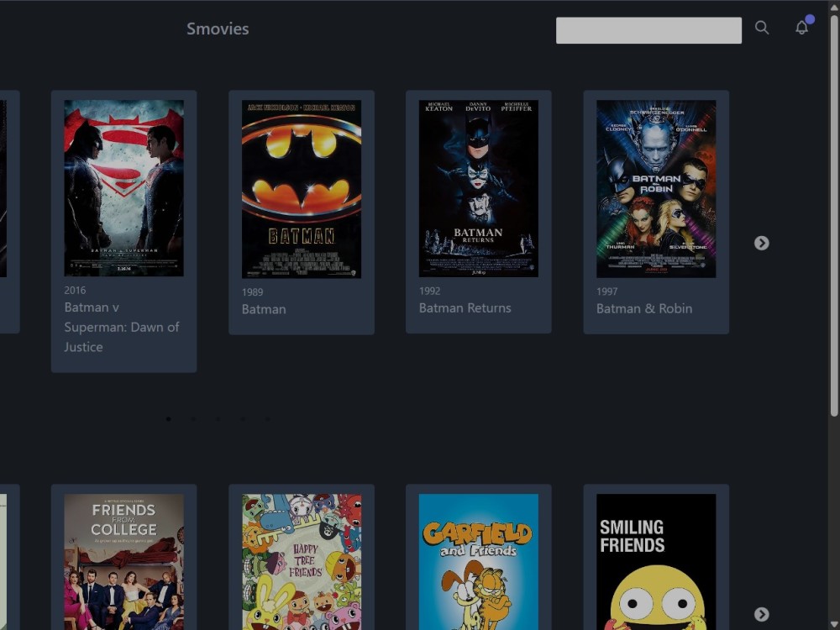Click the title text "Batman & Robin"
The width and height of the screenshot is (840, 630).
pos(644,308)
